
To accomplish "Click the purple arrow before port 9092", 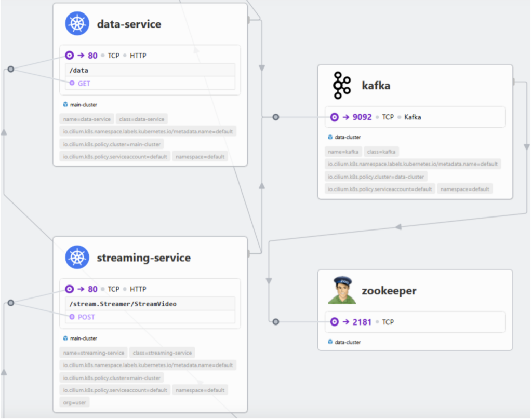I will click(345, 117).
